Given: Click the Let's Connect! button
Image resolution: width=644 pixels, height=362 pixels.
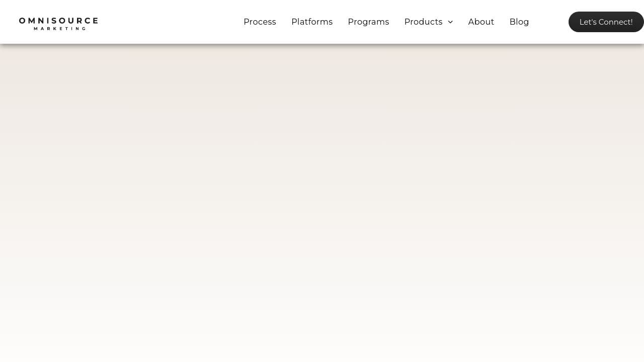Looking at the screenshot, I should pyautogui.click(x=606, y=22).
